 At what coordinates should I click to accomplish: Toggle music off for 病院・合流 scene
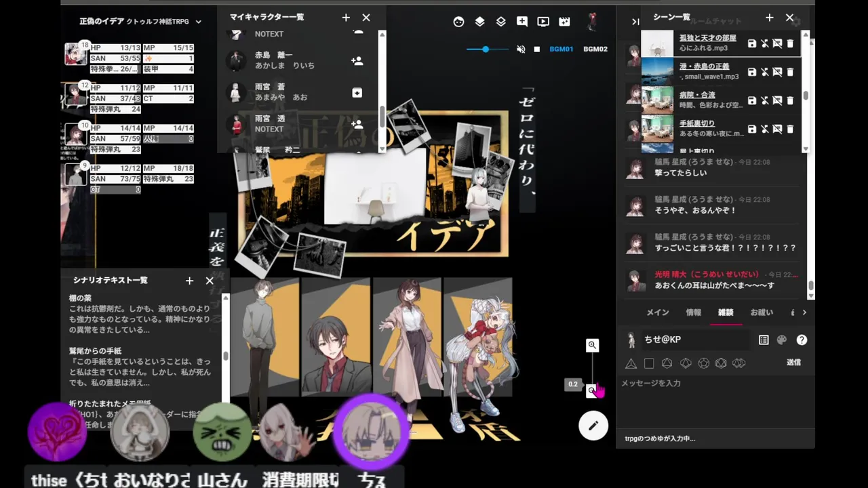(765, 100)
